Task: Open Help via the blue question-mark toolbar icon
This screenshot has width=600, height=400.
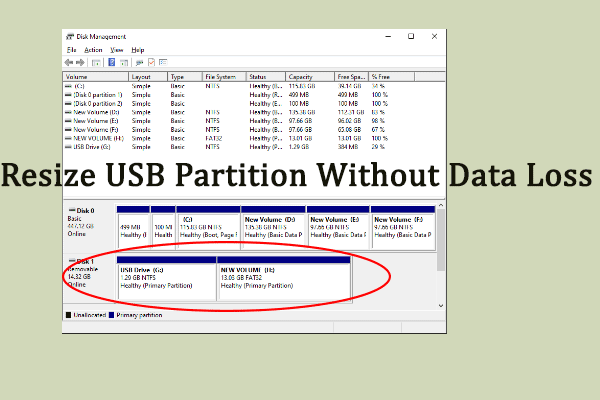Action: [x=112, y=62]
